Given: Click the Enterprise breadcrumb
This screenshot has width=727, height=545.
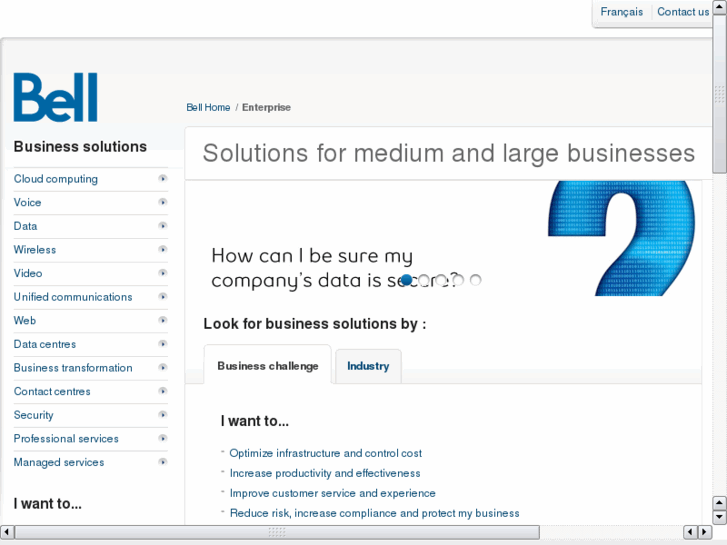Looking at the screenshot, I should 266,108.
